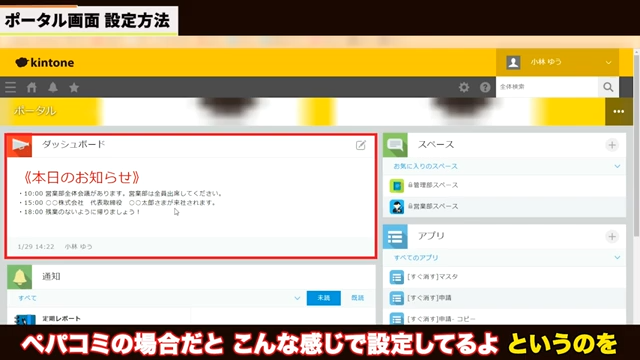The height and width of the screenshot is (360, 640).
Task: Click the [すぐ消す]申請 app icon
Action: point(397,298)
